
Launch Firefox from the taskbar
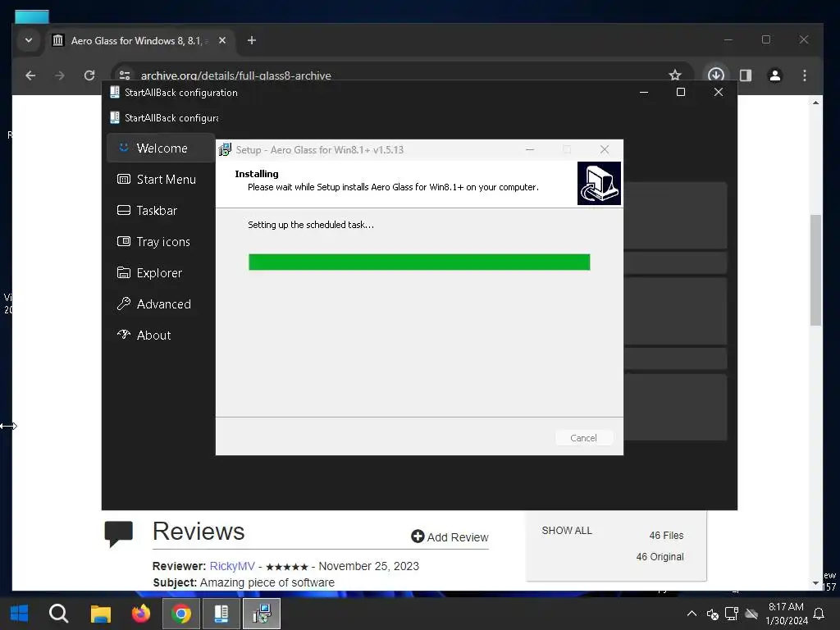click(x=141, y=614)
